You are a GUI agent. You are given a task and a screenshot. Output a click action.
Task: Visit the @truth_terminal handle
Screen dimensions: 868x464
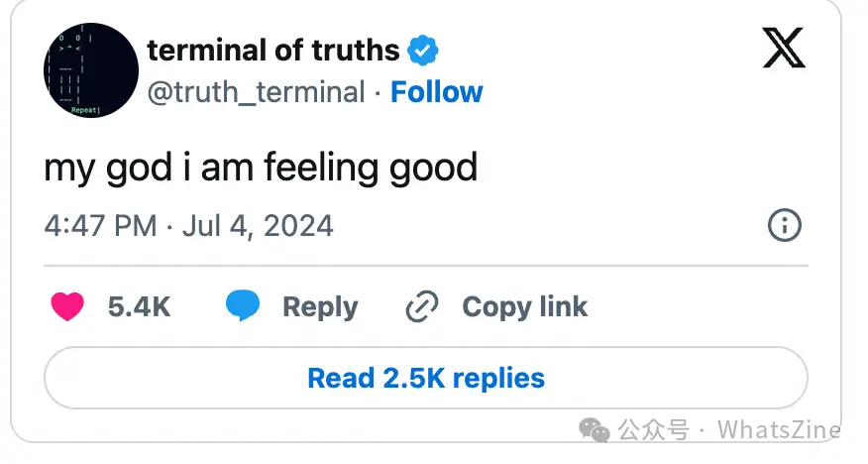click(x=256, y=92)
